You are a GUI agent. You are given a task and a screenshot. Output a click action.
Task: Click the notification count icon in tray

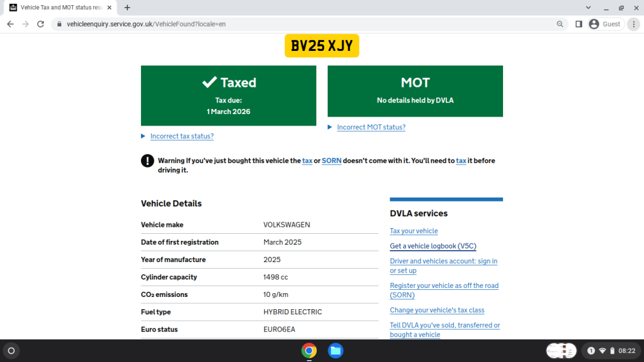coord(591,351)
